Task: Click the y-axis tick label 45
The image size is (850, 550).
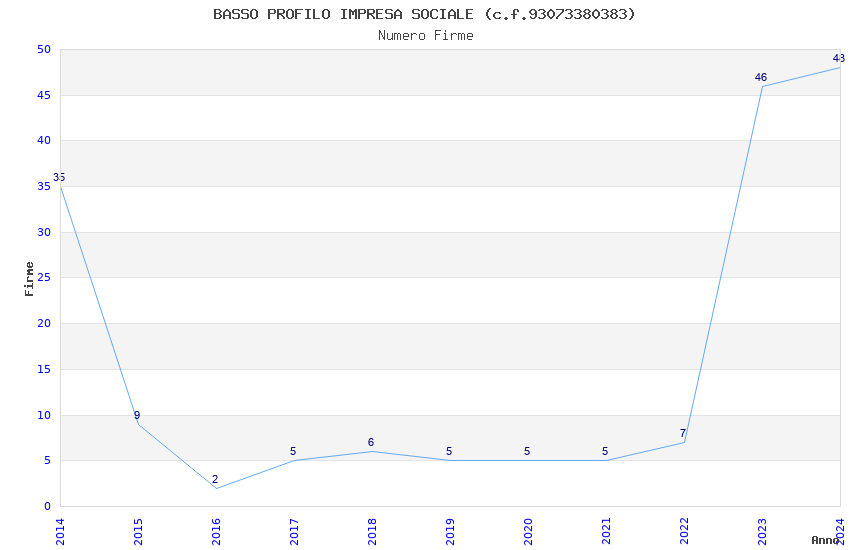Action: coord(44,95)
